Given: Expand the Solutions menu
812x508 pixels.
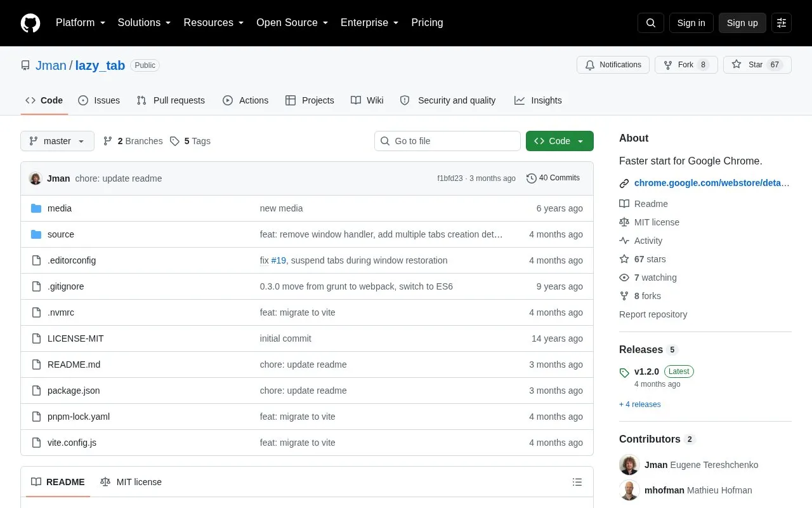Looking at the screenshot, I should pyautogui.click(x=145, y=23).
